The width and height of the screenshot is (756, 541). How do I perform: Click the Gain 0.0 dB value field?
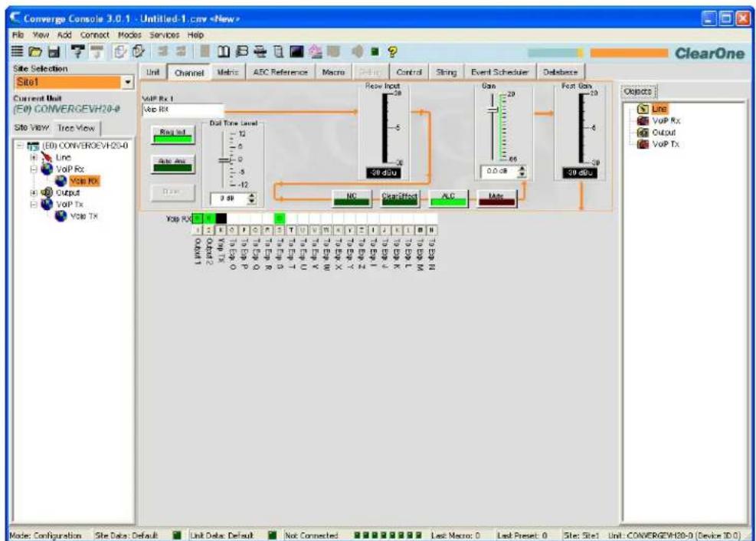[x=499, y=171]
